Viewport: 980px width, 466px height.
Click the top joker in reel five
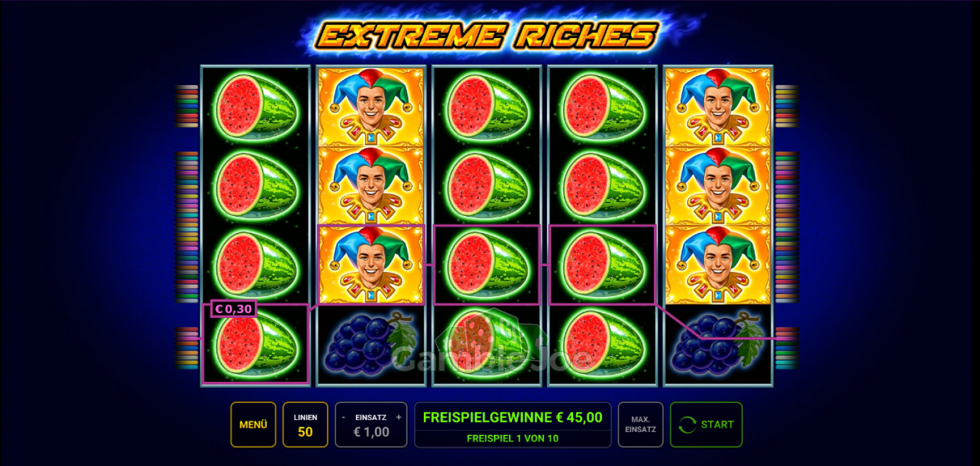tap(717, 106)
